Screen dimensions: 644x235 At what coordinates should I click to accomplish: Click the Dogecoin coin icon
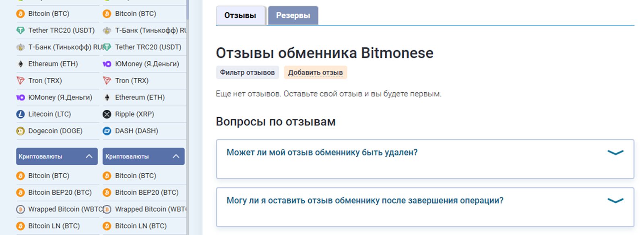[x=21, y=131]
